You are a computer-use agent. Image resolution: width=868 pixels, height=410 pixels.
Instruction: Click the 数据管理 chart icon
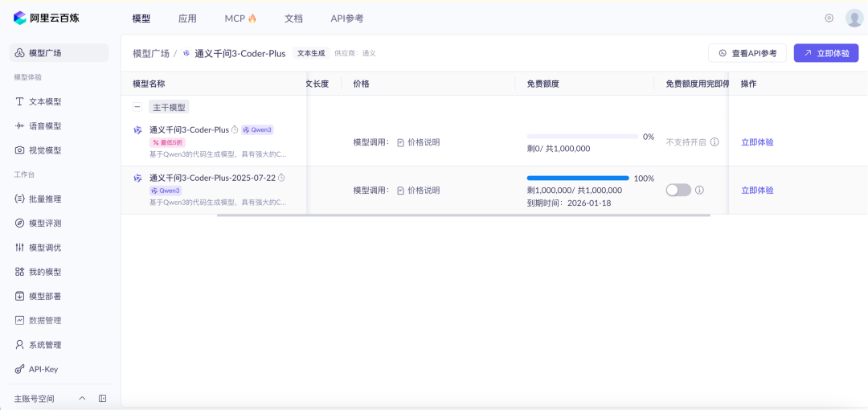(x=19, y=320)
